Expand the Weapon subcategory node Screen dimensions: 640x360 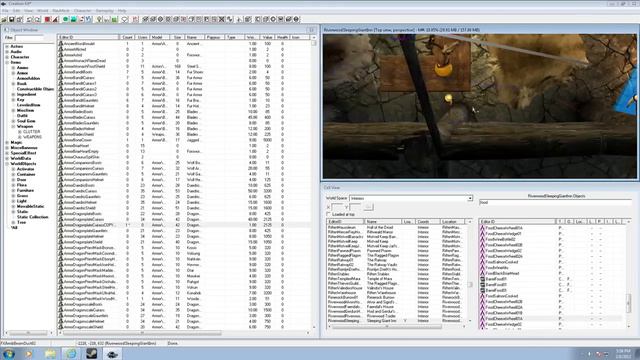click(x=13, y=127)
